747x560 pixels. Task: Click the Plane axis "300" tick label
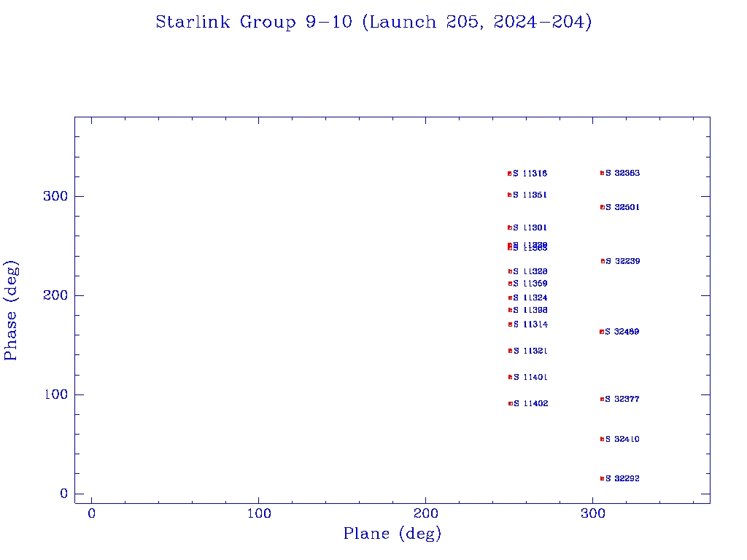click(593, 513)
